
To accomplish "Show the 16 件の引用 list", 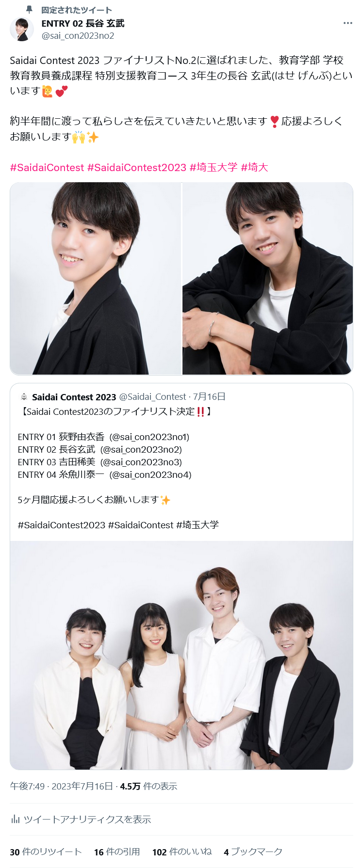I will [x=117, y=852].
